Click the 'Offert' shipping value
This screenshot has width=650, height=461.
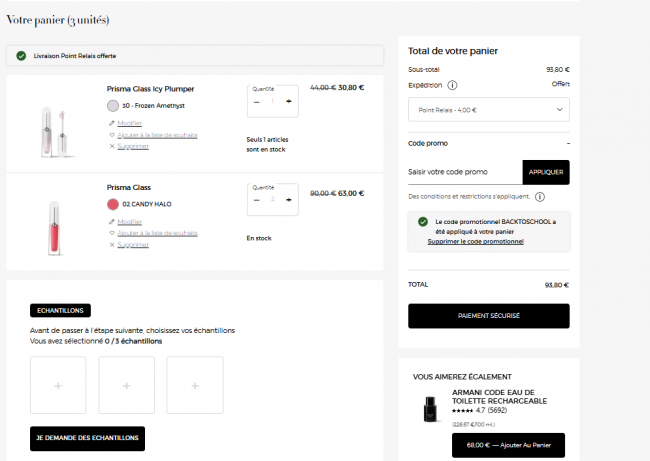tap(560, 84)
